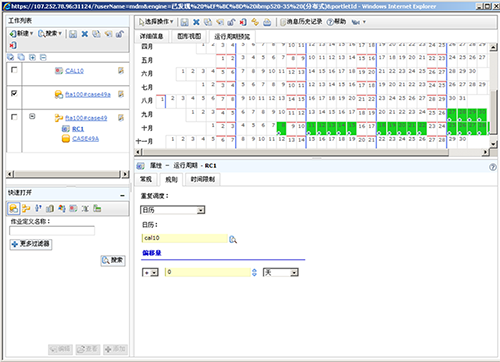Screen dimensions: 500x362
Task: Open the 常规 properties tab
Action: 146,179
